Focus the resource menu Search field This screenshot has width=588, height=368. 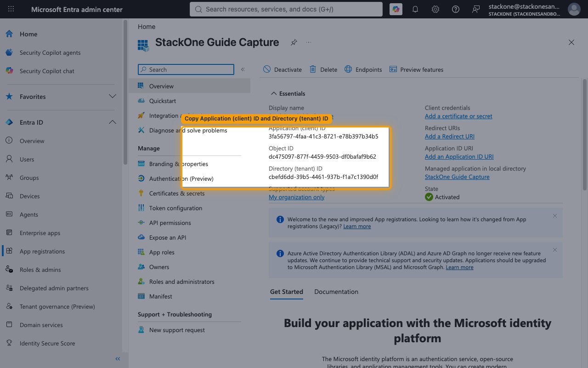pyautogui.click(x=186, y=69)
